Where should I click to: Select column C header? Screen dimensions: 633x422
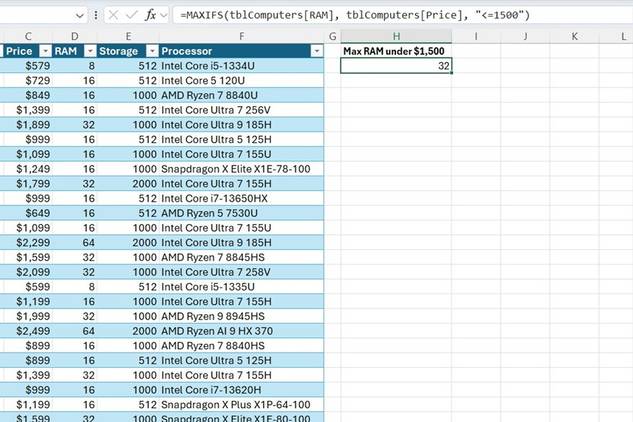(x=28, y=36)
